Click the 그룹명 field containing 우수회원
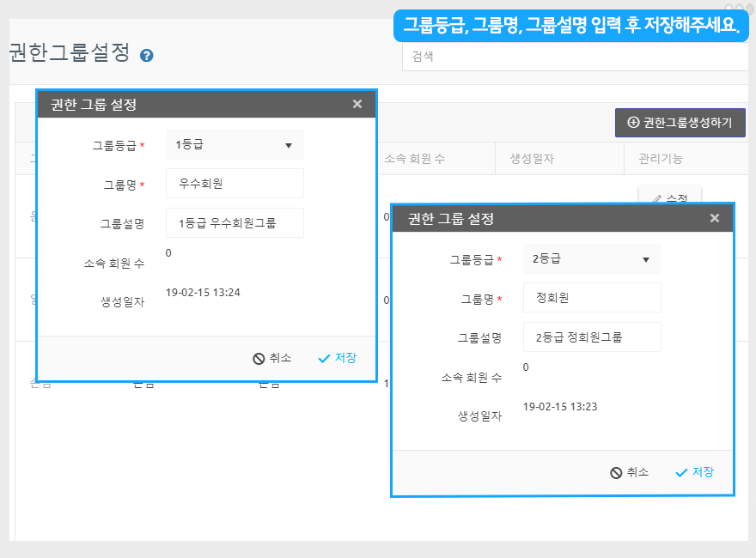756x558 pixels. click(235, 184)
